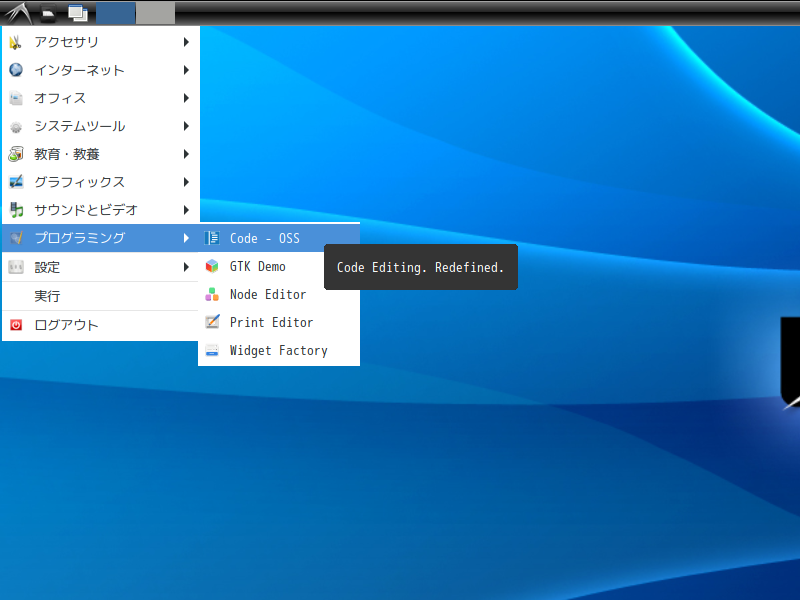Open the システムツール menu entry
Screen dimensions: 800x600
click(101, 126)
